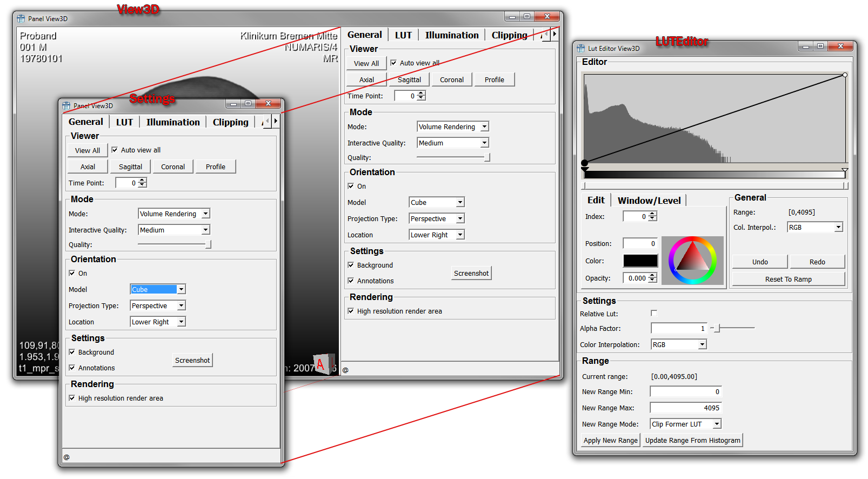Click the Alpha Factor slider handle
The width and height of the screenshot is (868, 479).
pos(717,328)
